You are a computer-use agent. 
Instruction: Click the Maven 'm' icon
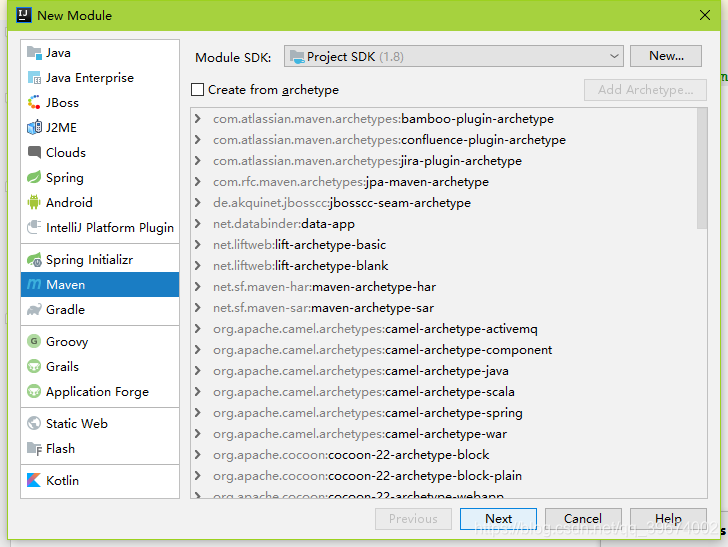[x=34, y=284]
